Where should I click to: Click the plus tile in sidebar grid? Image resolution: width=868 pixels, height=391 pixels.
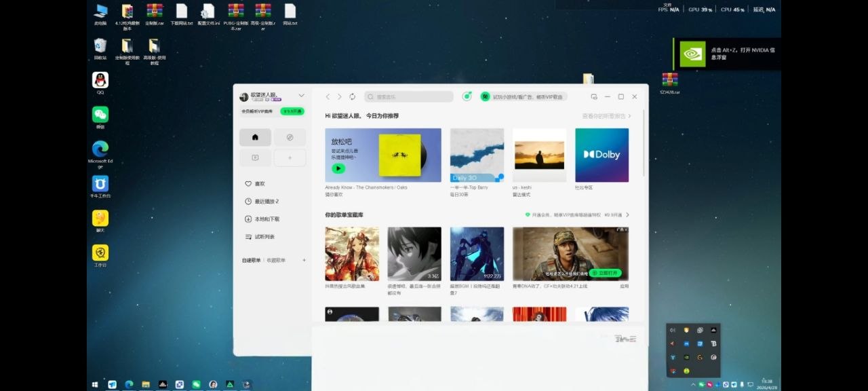290,157
